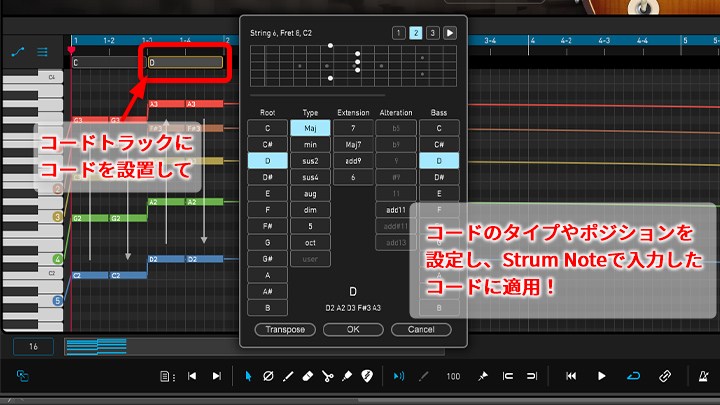Select the Maj chord type
The width and height of the screenshot is (720, 405).
[310, 128]
